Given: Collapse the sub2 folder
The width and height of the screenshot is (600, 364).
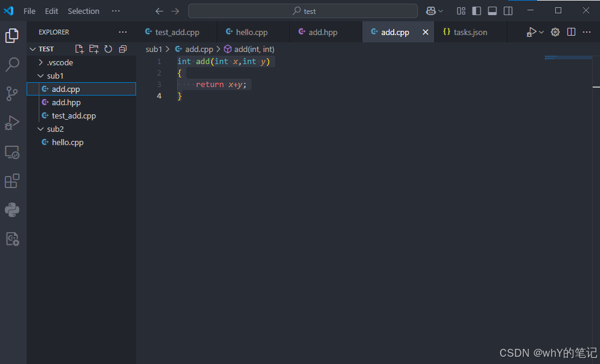Looking at the screenshot, I should pyautogui.click(x=81, y=129).
